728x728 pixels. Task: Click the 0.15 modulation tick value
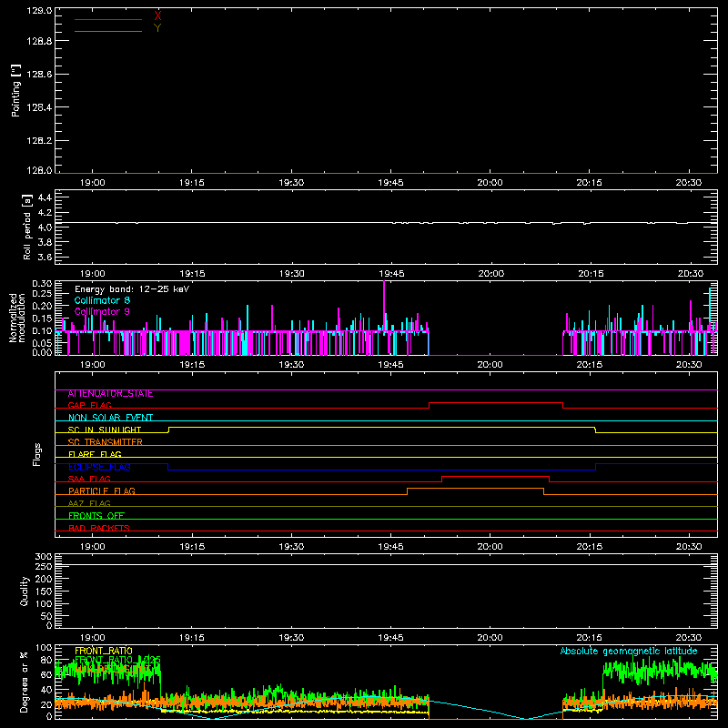42,318
